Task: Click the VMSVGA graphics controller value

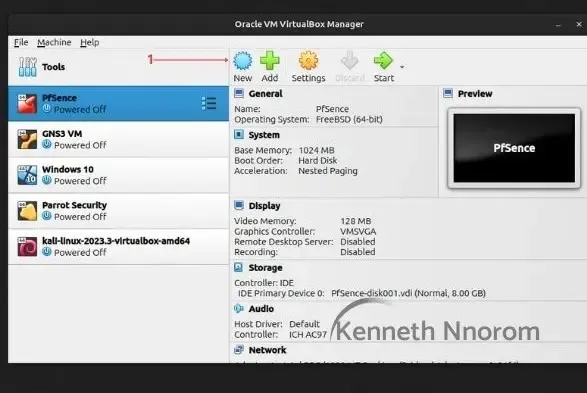Action: [x=358, y=232]
